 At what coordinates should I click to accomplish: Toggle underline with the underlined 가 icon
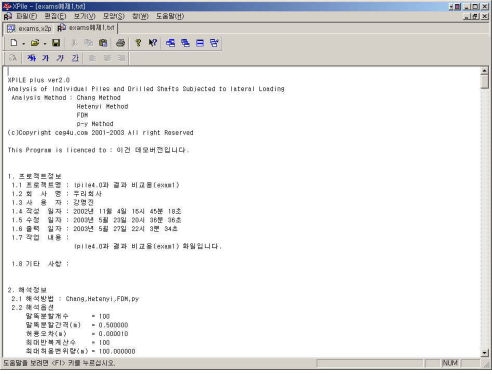point(75,58)
